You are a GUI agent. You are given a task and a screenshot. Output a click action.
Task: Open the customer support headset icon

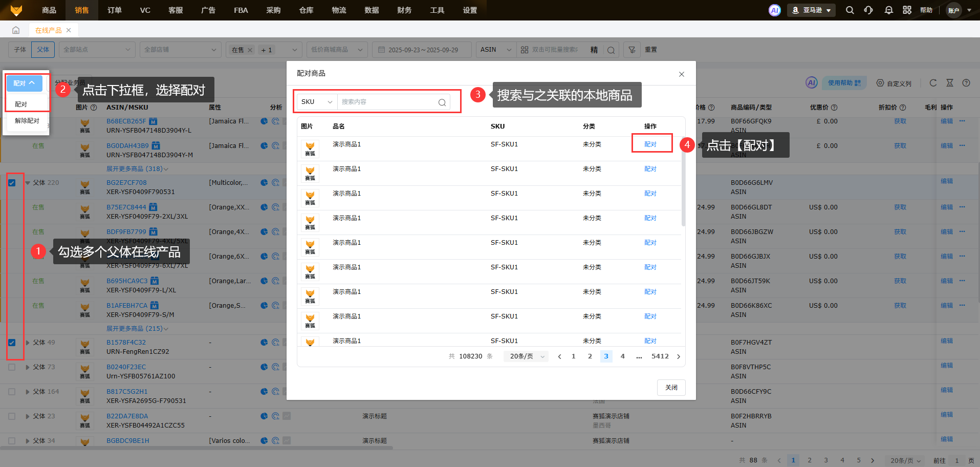pos(868,10)
